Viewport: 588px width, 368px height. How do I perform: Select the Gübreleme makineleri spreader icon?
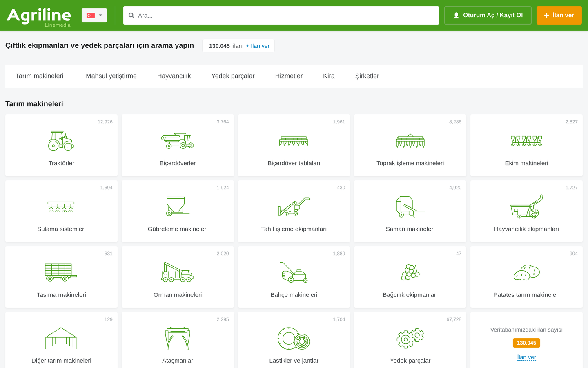178,206
